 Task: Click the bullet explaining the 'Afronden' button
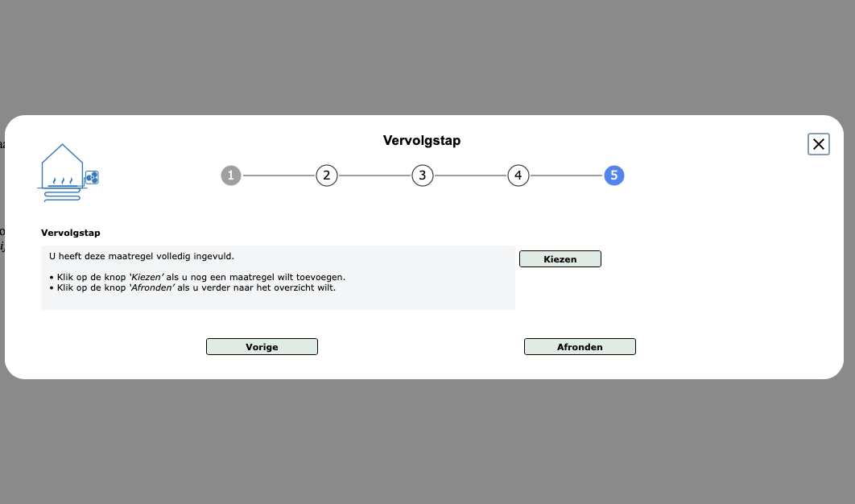coord(195,287)
